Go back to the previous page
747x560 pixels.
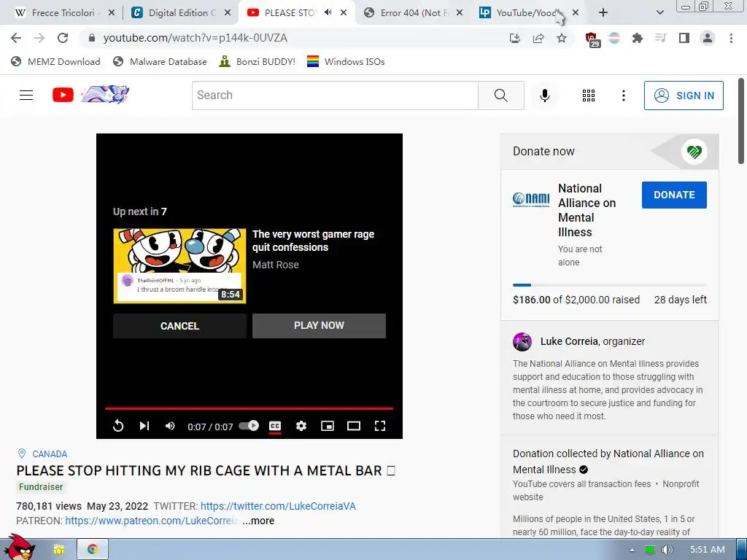pyautogui.click(x=16, y=38)
